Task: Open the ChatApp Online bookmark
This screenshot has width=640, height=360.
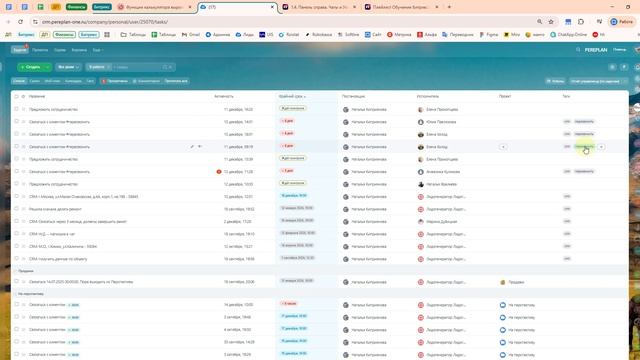Action: coord(568,35)
